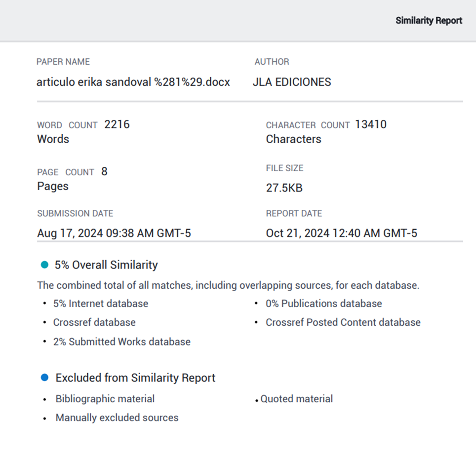This screenshot has width=476, height=464.
Task: Click the Manually excluded sources item
Action: [117, 418]
